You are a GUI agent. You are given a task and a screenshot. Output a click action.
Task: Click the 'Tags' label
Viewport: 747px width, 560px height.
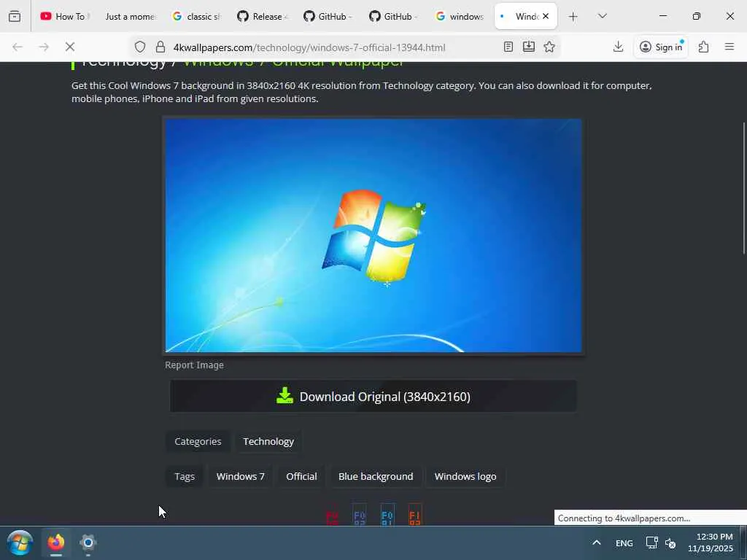point(185,476)
